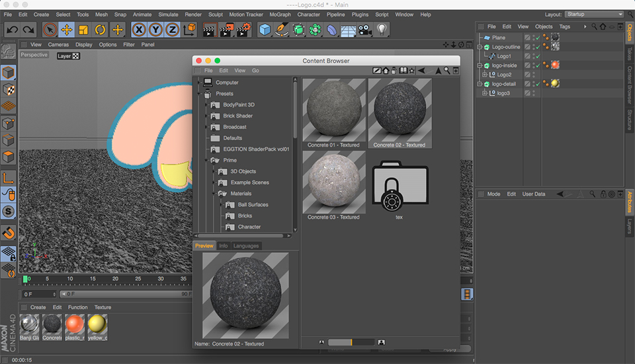
Task: Open the coordinate system icon
Action: 190,30
